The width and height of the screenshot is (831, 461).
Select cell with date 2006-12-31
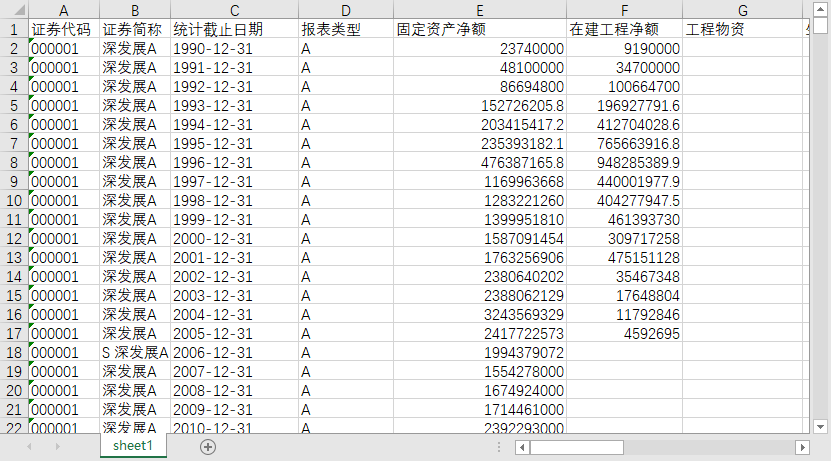(x=234, y=352)
